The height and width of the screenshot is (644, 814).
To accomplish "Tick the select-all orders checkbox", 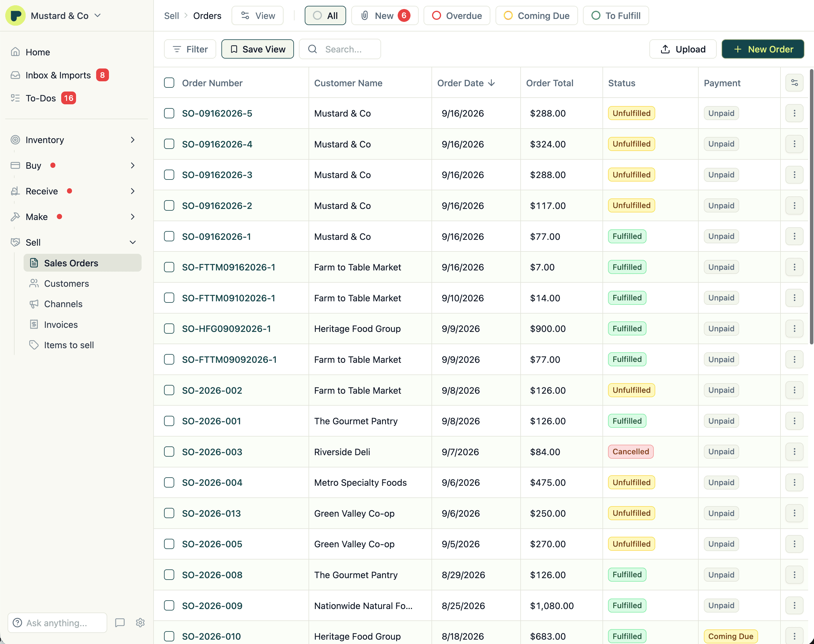I will click(x=169, y=83).
